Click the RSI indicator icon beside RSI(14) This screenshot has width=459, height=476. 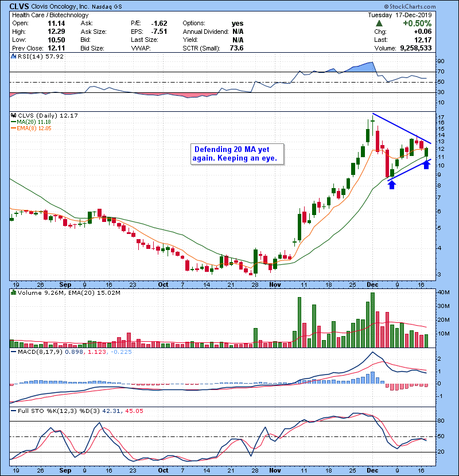[x=13, y=56]
